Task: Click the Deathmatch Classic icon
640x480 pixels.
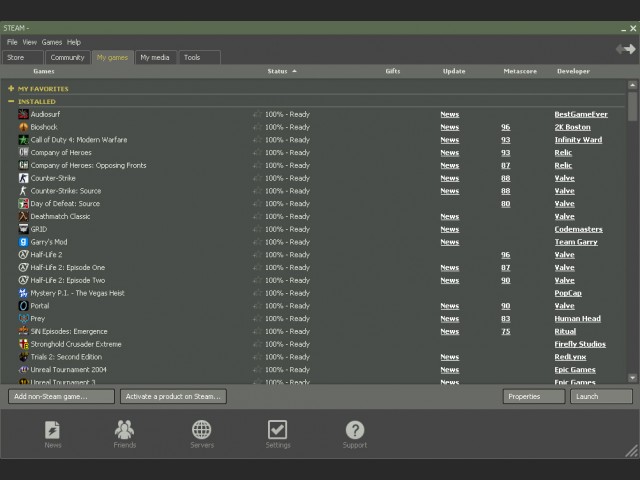Action: point(24,216)
